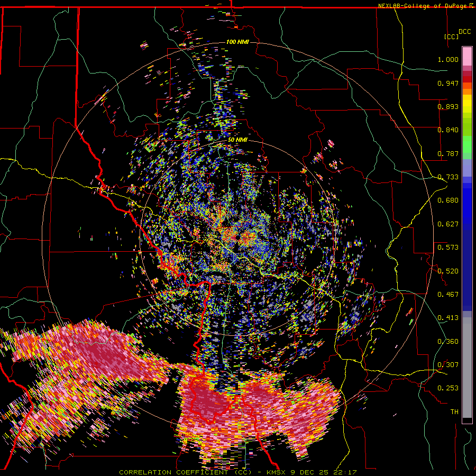The height and width of the screenshot is (476, 476).
Task: Click the 0.733 legend value
Action: [x=448, y=177]
